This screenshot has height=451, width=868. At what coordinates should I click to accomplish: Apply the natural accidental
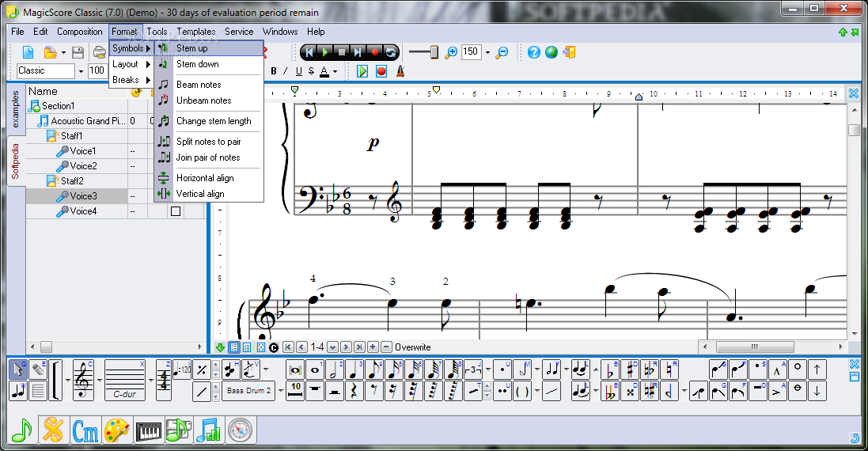click(x=670, y=369)
